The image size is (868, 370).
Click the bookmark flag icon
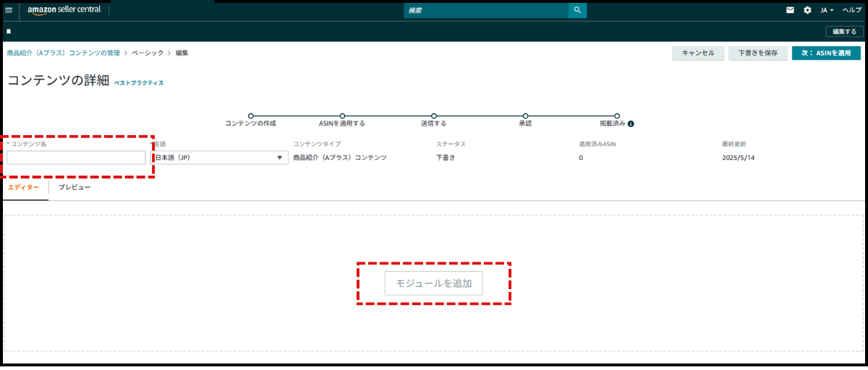[9, 32]
